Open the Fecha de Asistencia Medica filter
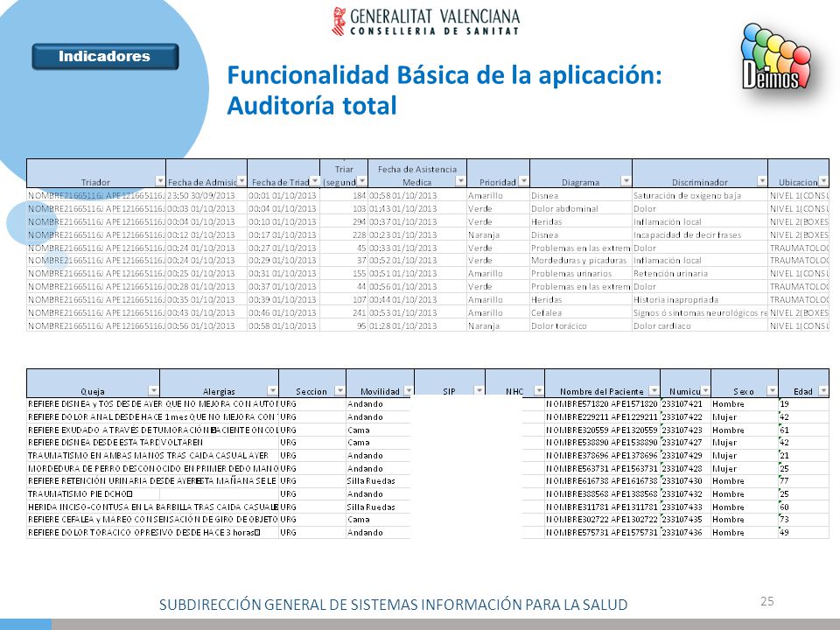840x630 pixels. tap(461, 180)
